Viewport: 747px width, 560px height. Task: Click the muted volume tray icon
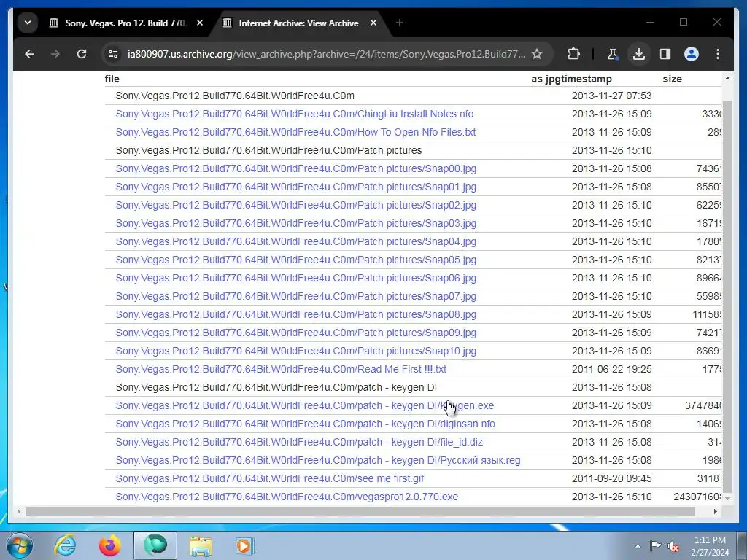pyautogui.click(x=673, y=546)
